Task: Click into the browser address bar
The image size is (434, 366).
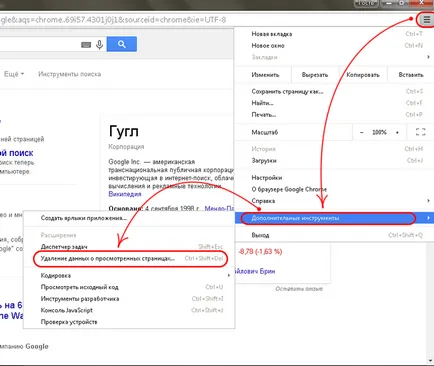Action: pos(207,20)
